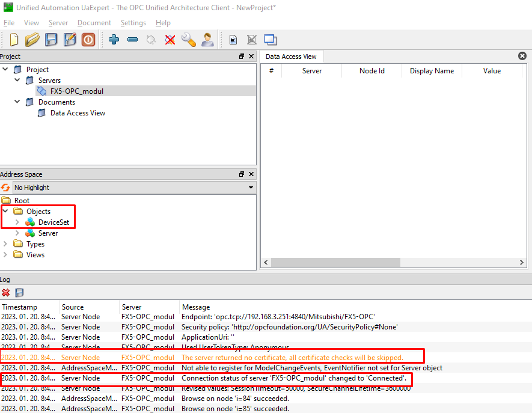Refresh the Address Space with orange arrows icon
Viewport: 532px width, 413px height.
click(5, 188)
